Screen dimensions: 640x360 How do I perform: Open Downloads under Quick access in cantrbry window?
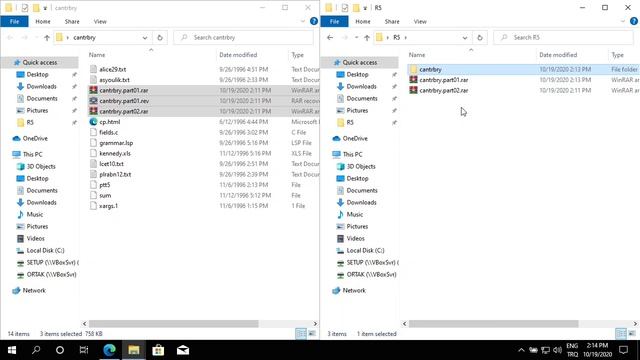click(x=41, y=87)
